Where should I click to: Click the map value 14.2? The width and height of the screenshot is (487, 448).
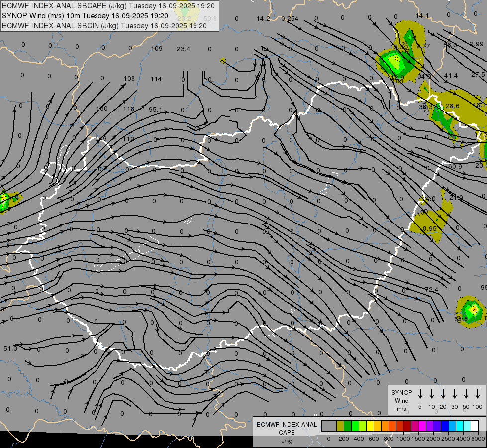point(263,18)
